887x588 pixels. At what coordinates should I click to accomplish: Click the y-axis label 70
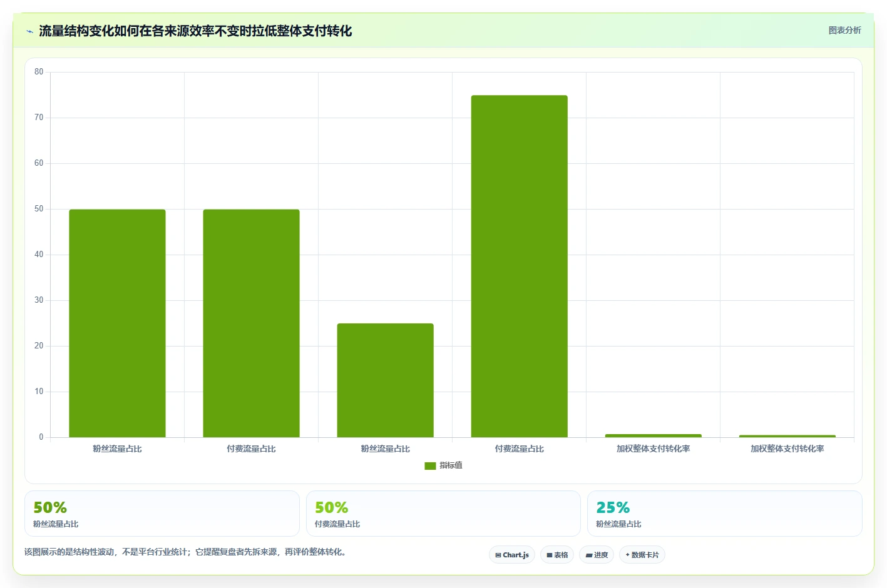[x=39, y=118]
